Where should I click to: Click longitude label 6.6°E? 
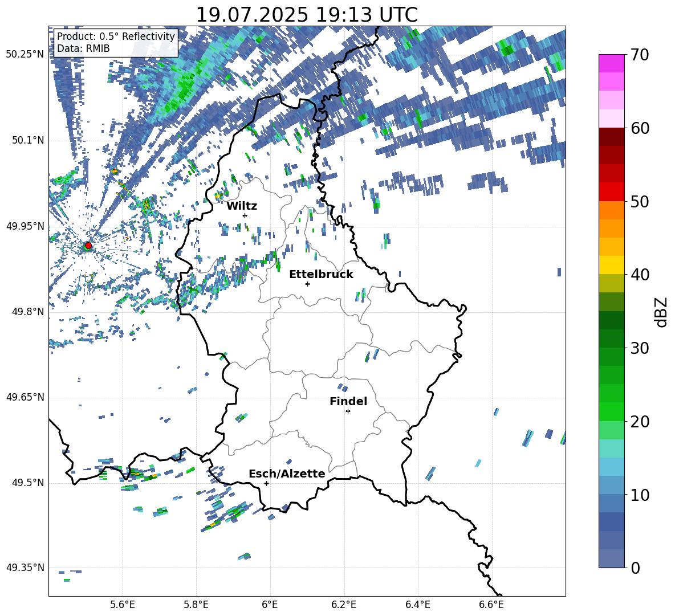coord(491,605)
